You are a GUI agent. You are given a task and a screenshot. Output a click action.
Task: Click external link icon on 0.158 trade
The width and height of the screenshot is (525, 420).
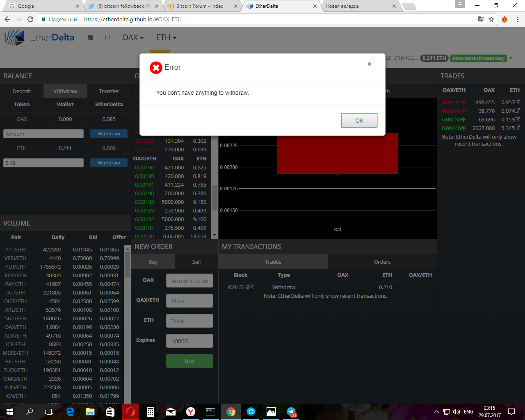click(518, 119)
